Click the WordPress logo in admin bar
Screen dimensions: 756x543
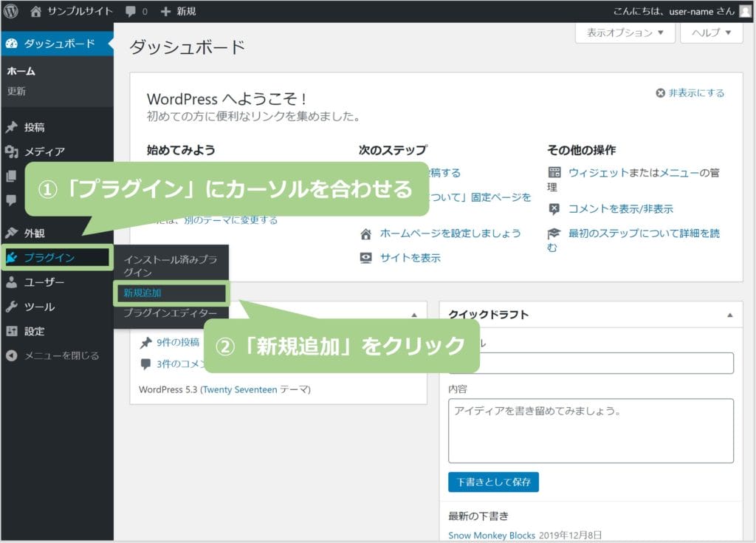click(12, 11)
